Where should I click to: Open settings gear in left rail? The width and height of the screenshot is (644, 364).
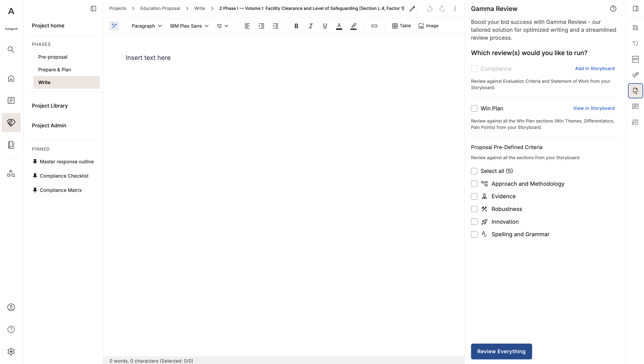point(11,352)
